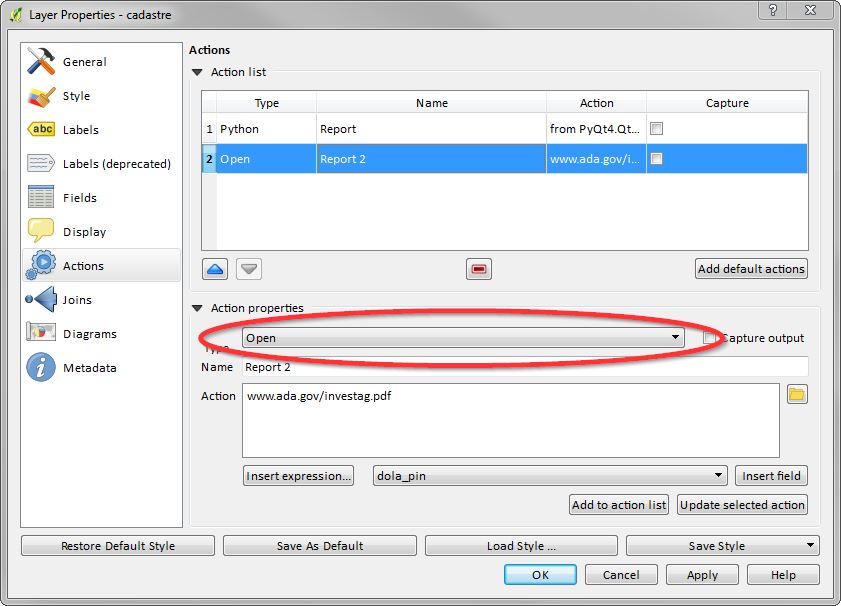The image size is (841, 606).
Task: Open the action Type dropdown showing Open
Action: [x=464, y=338]
